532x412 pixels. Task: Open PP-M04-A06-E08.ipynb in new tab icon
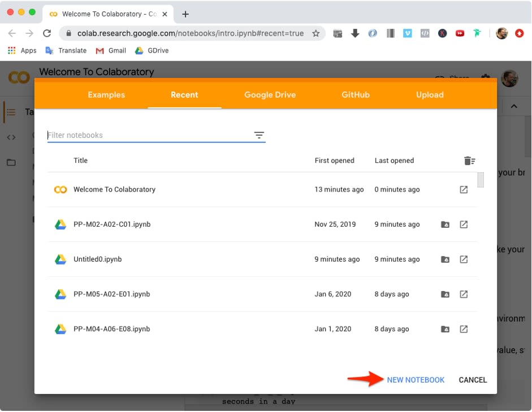[x=464, y=329]
